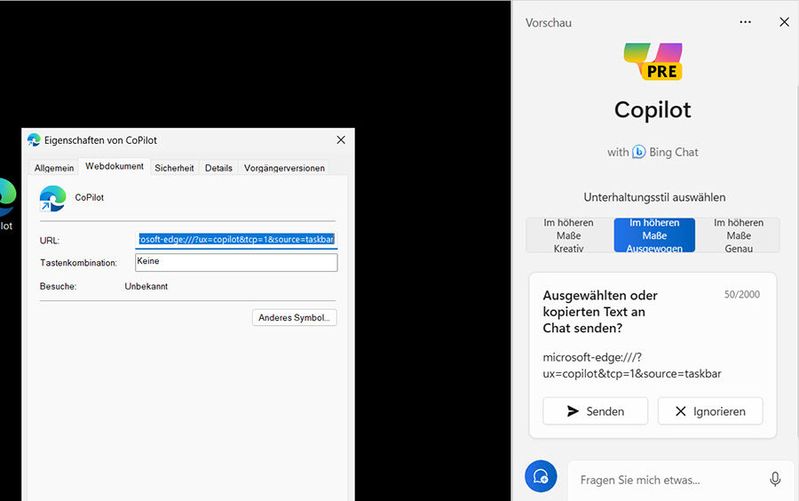This screenshot has width=799, height=501.
Task: Click the Bing Chat icon
Action: [x=638, y=152]
